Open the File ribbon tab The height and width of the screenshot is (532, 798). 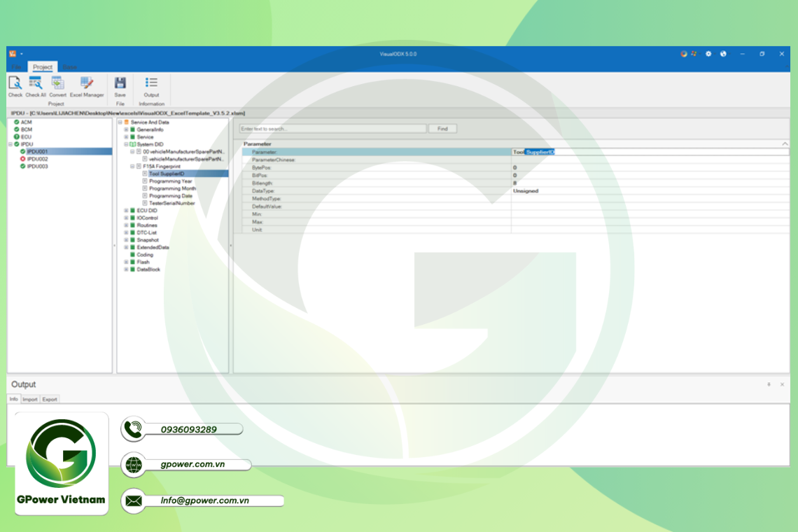coord(17,67)
